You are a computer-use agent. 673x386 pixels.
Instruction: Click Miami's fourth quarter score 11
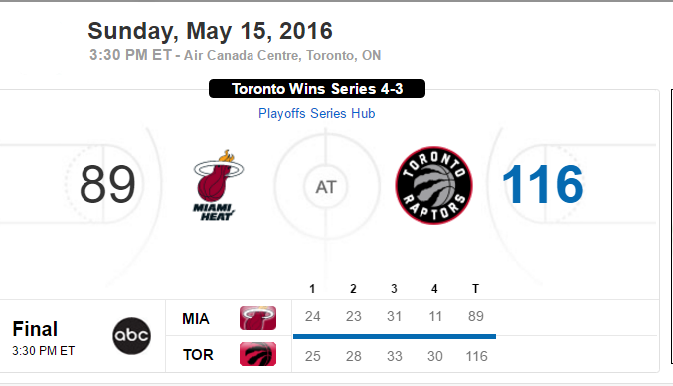click(435, 316)
